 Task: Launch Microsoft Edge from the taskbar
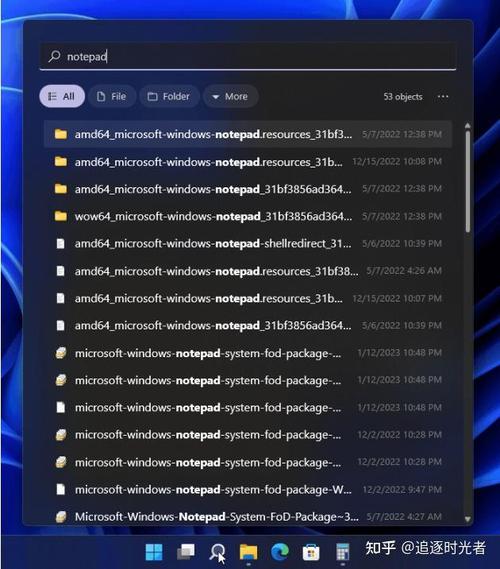[x=280, y=552]
